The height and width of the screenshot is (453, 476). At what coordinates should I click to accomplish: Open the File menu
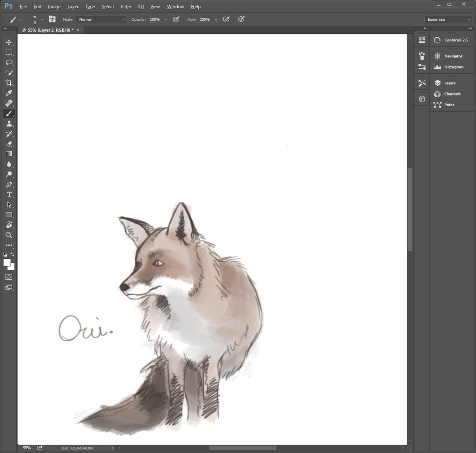pyautogui.click(x=23, y=7)
